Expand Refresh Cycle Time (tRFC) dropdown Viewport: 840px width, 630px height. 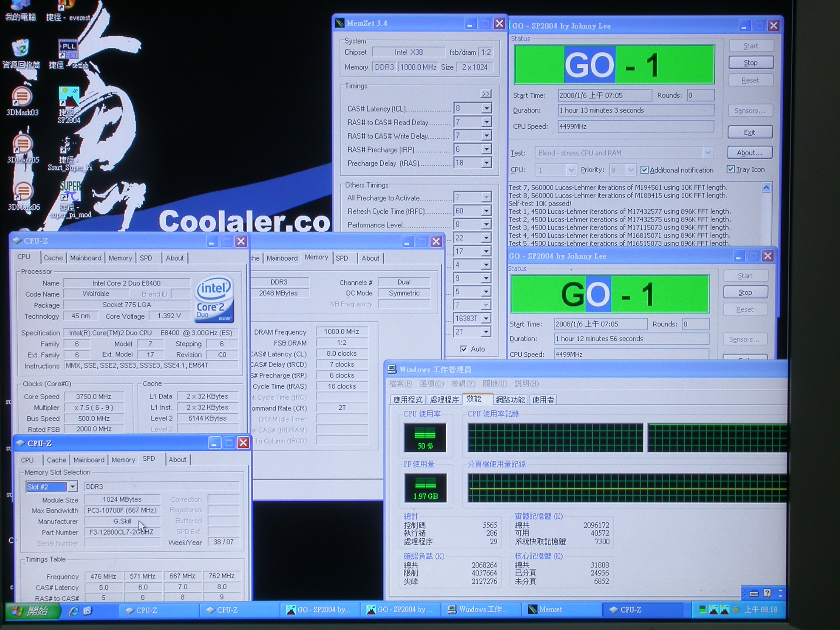point(487,211)
